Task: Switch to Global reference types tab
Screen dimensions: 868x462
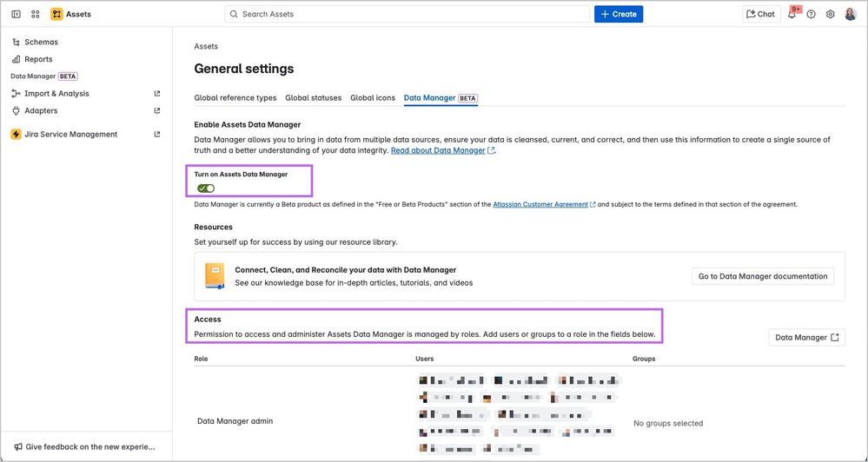Action: point(235,98)
